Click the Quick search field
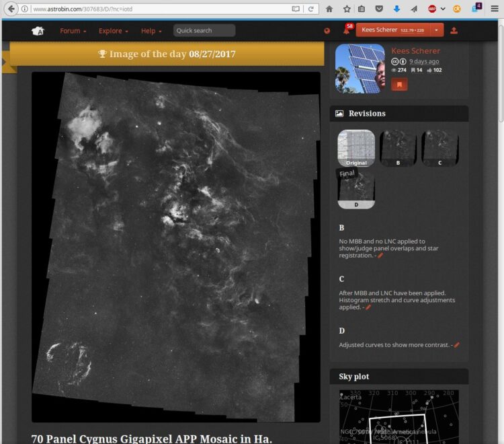The image size is (504, 444). pyautogui.click(x=204, y=30)
